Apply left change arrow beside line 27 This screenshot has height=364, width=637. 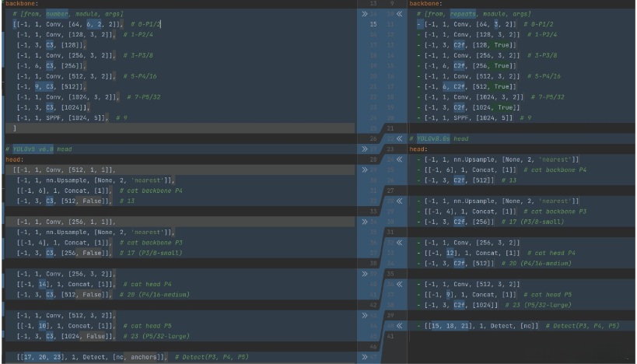(x=365, y=149)
